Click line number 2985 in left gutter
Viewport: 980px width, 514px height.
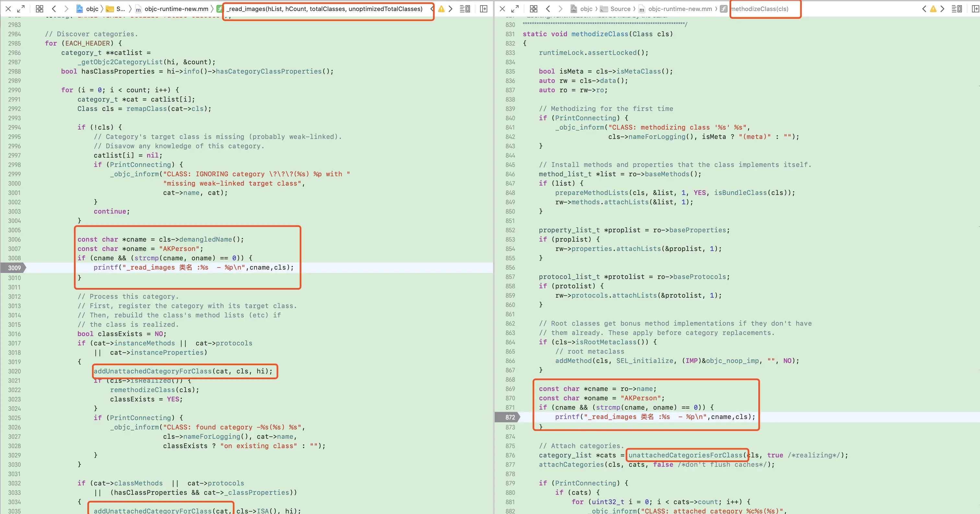click(x=15, y=43)
